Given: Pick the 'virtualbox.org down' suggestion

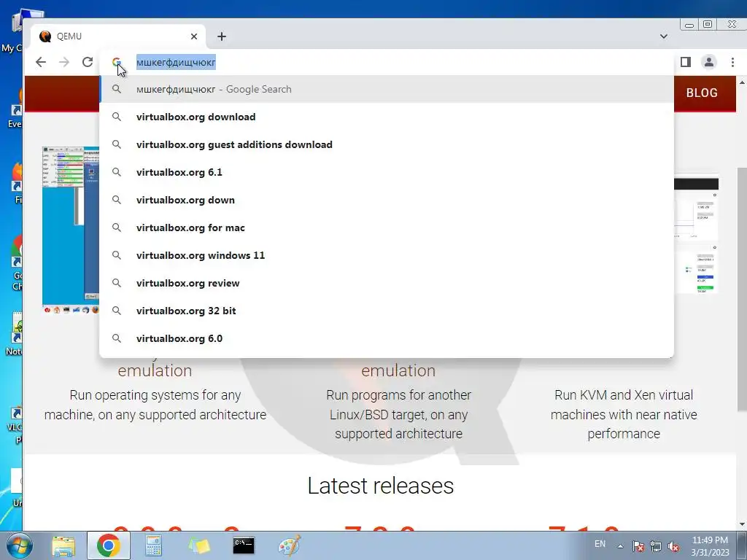Looking at the screenshot, I should point(387,200).
